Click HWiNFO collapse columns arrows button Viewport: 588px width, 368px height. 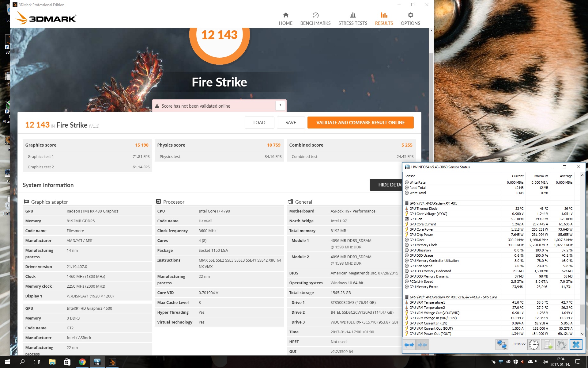point(422,345)
